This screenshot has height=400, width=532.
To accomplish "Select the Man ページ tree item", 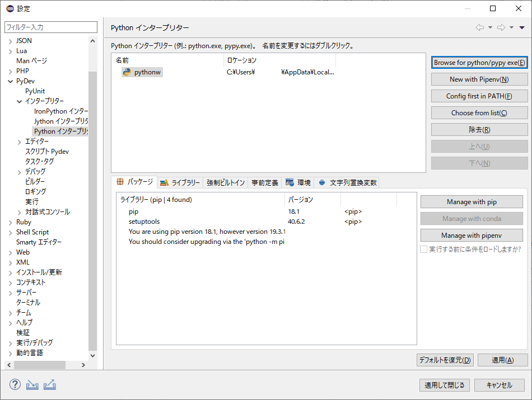I will click(x=31, y=61).
